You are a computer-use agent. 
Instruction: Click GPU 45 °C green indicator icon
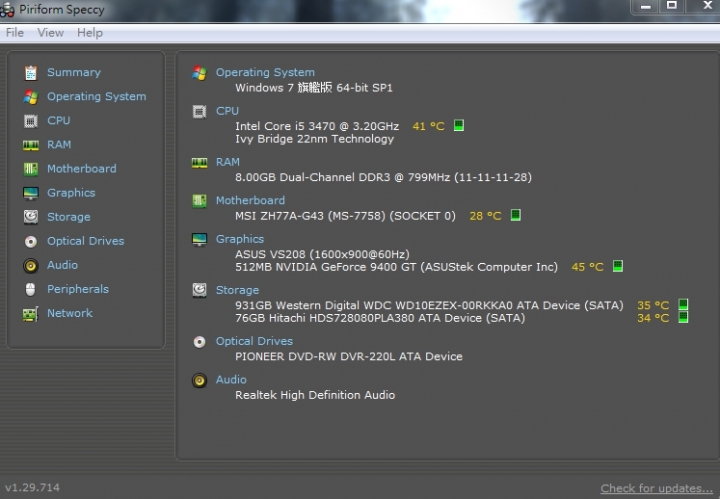click(x=618, y=266)
